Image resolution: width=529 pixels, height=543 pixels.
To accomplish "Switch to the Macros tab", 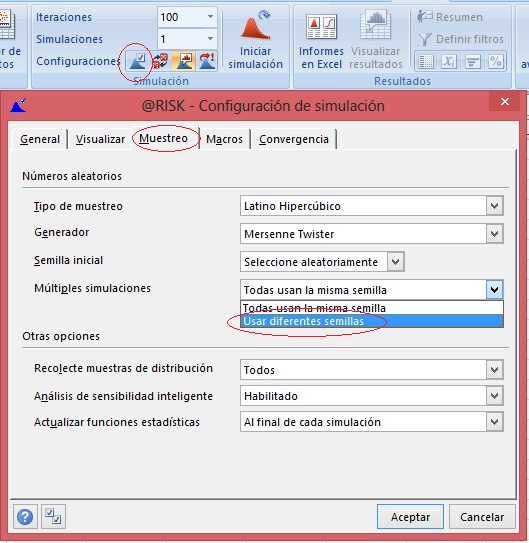I will [224, 139].
